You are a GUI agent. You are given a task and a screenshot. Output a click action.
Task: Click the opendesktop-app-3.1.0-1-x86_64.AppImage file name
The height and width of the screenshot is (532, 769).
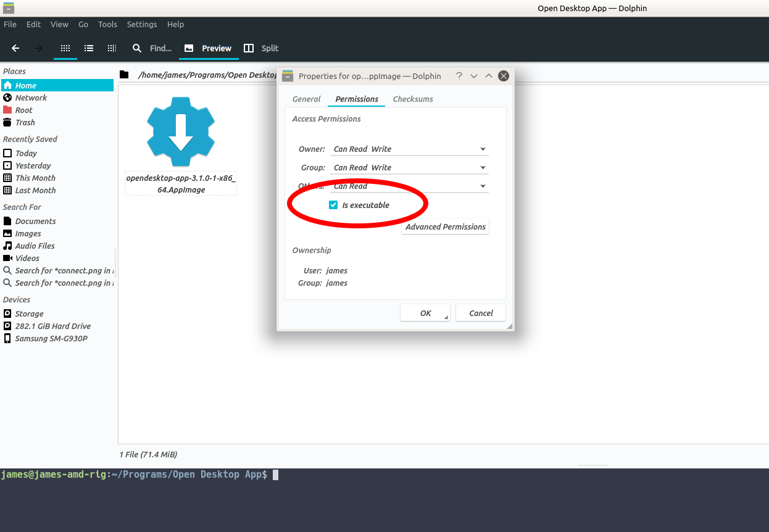click(x=181, y=183)
